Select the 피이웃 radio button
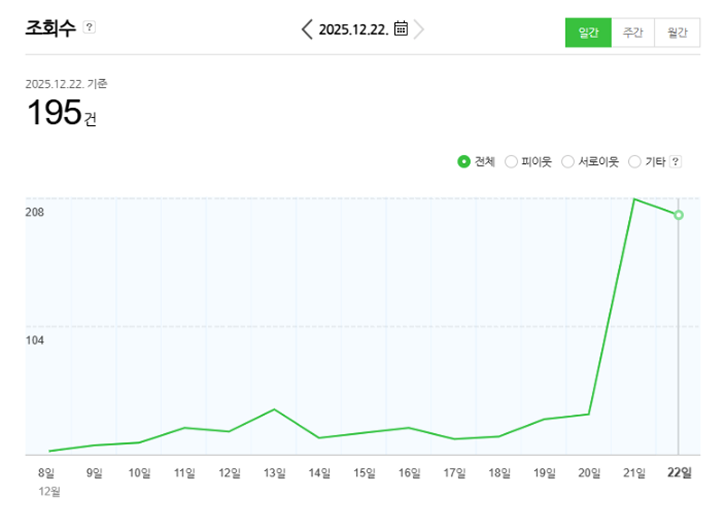The height and width of the screenshot is (508, 726). pyautogui.click(x=511, y=161)
